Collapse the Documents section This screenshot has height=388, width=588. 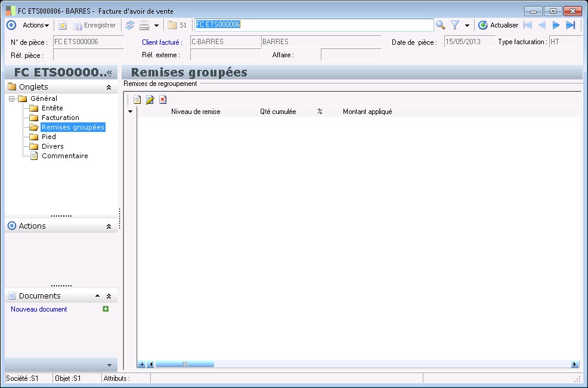coord(109,296)
